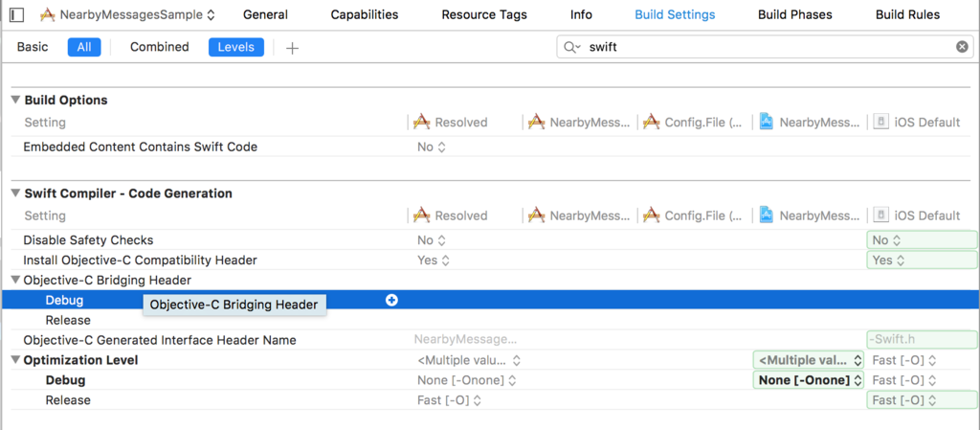Click iOS Default icon in Build Options header
Viewport: 980px width, 430px height.
click(x=881, y=122)
